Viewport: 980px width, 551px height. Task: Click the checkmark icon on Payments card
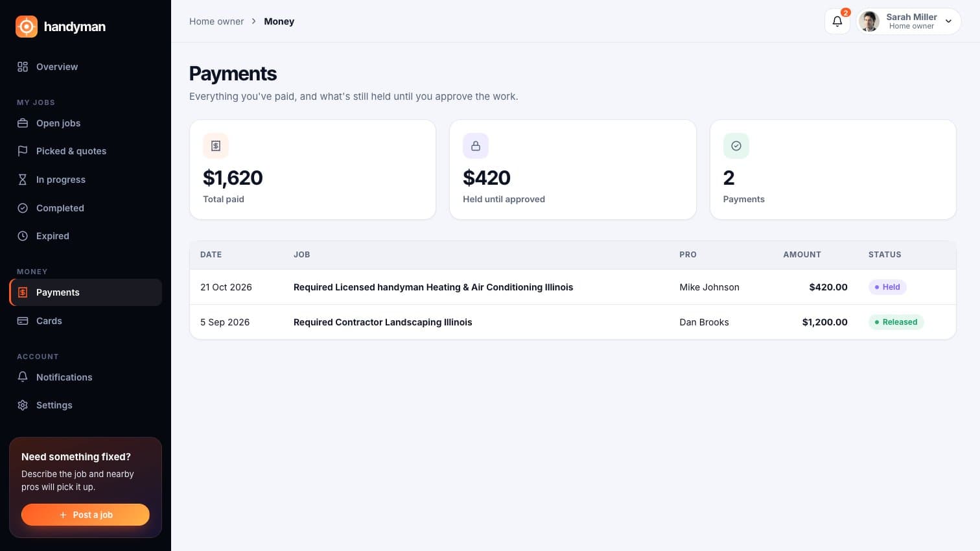pos(736,146)
